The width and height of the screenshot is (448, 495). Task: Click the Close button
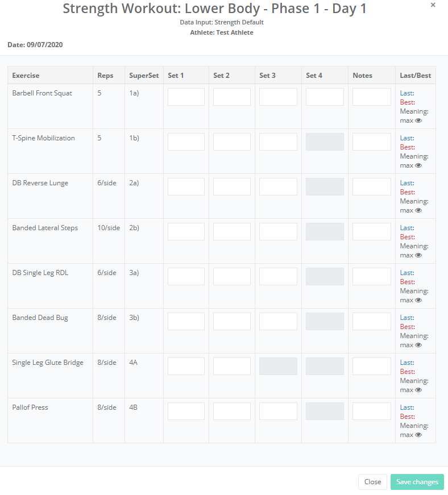tap(372, 482)
